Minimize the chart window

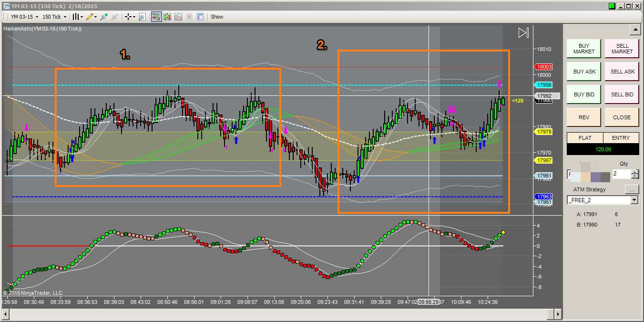(620, 6)
